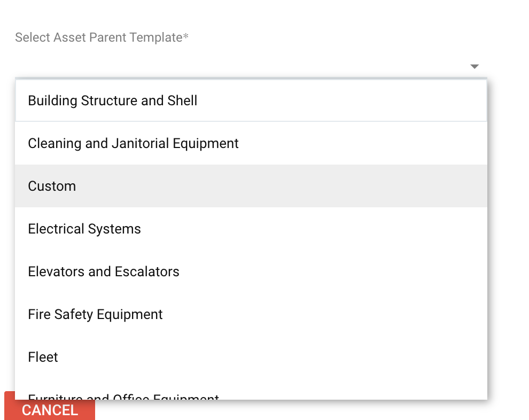Select Building Structure and Shell option
529x420 pixels.
(x=113, y=100)
